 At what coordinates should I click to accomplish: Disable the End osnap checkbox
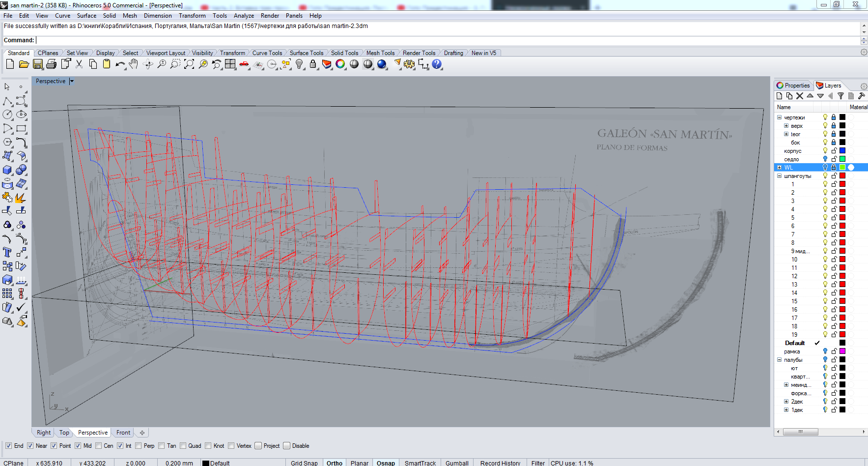(9, 446)
